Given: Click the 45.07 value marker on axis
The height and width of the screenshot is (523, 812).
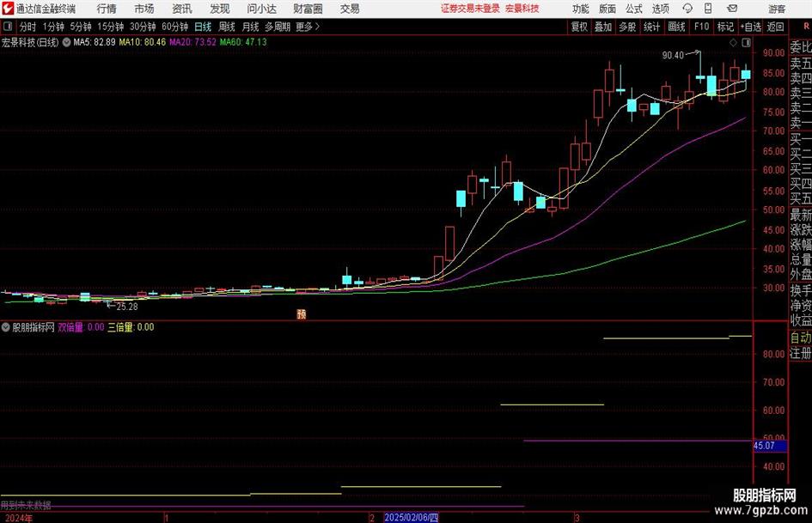Looking at the screenshot, I should 770,446.
